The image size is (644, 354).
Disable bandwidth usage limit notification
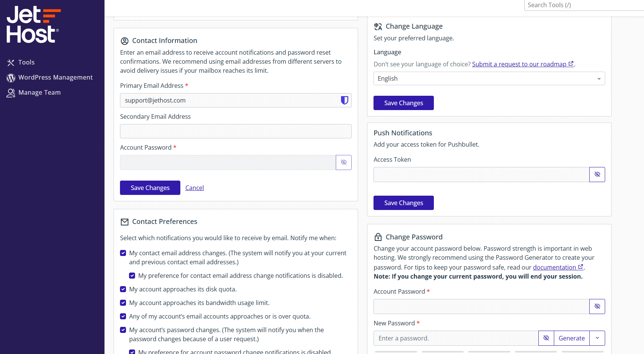(x=123, y=303)
